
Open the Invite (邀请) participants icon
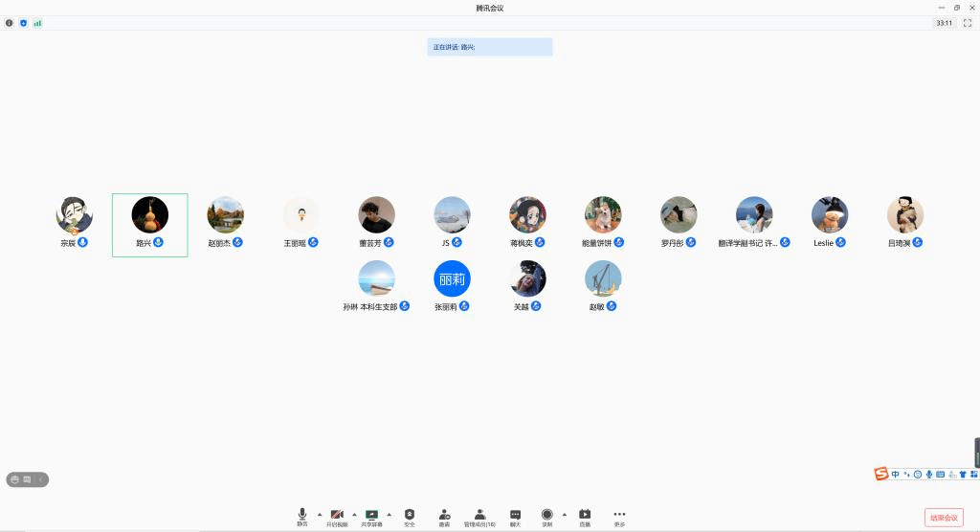[x=444, y=515]
